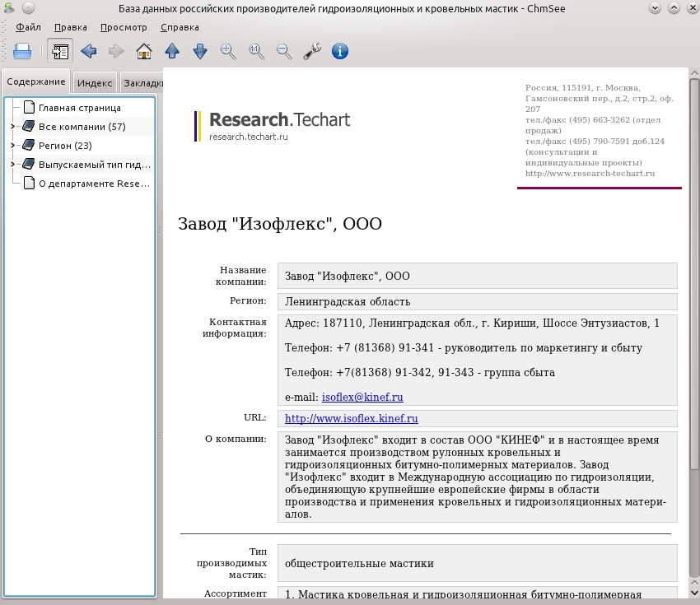Click the Ленинградская область region field
The image size is (700, 605).
477,301
